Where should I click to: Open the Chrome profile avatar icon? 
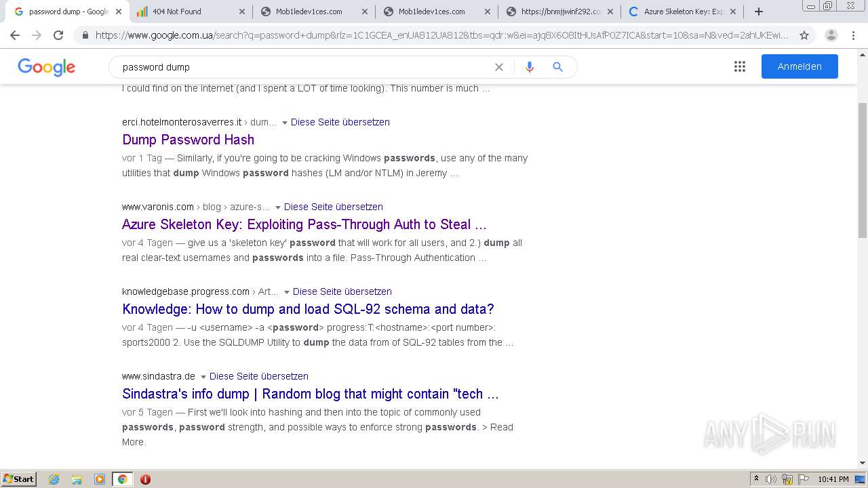[x=831, y=35]
